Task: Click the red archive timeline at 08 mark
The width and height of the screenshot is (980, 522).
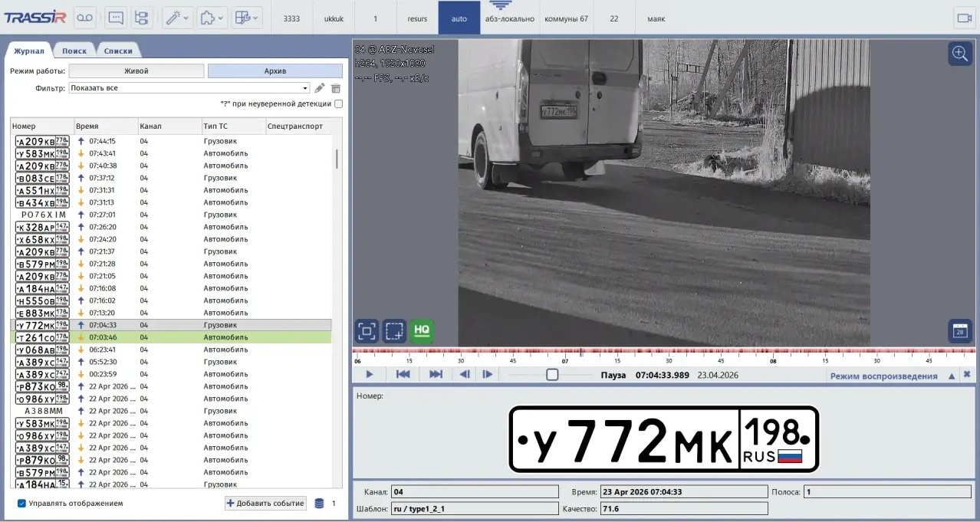Action: tap(773, 353)
